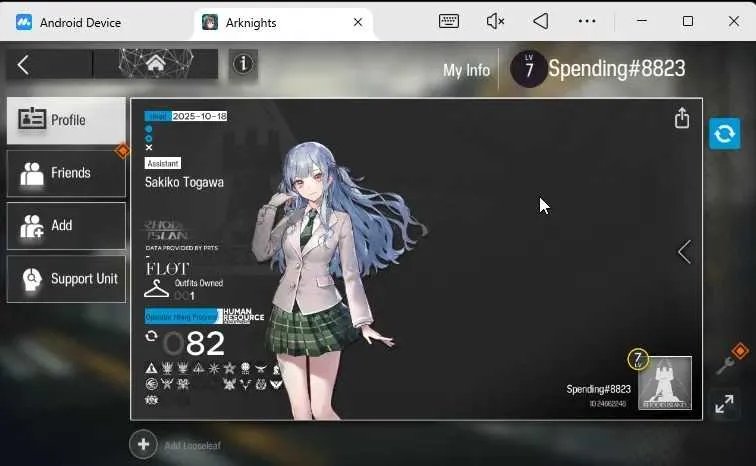Mute the emulator sound
The height and width of the screenshot is (466, 756).
pos(495,21)
